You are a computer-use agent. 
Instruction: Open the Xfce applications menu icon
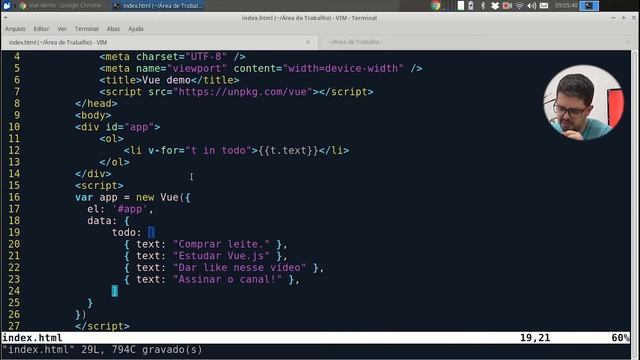(x=7, y=6)
